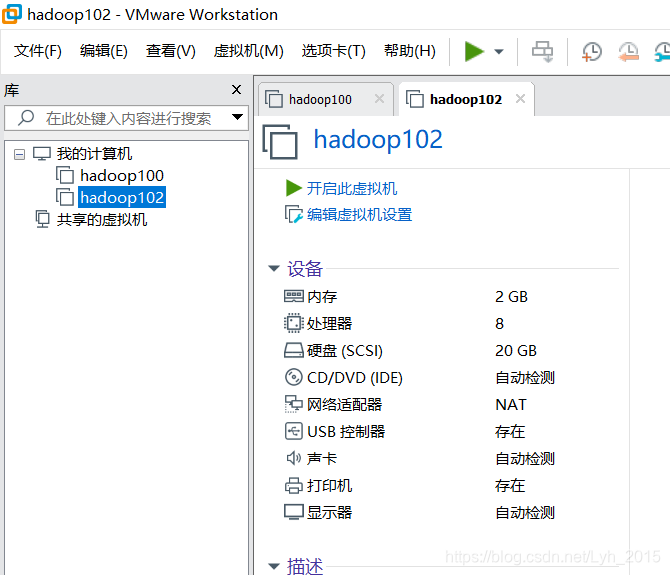Click the USB 控制器 device row
670x575 pixels.
451,431
